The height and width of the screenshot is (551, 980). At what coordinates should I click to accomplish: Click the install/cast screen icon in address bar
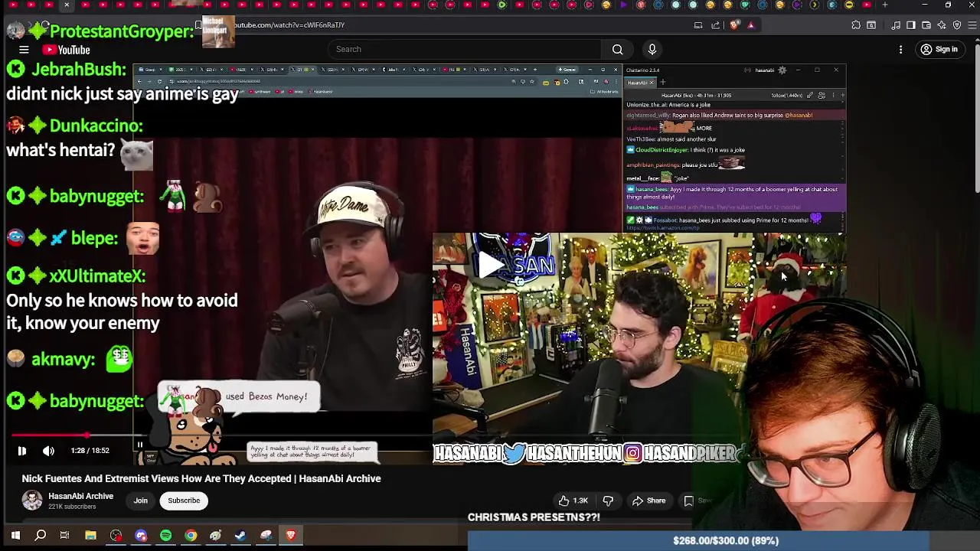point(698,24)
